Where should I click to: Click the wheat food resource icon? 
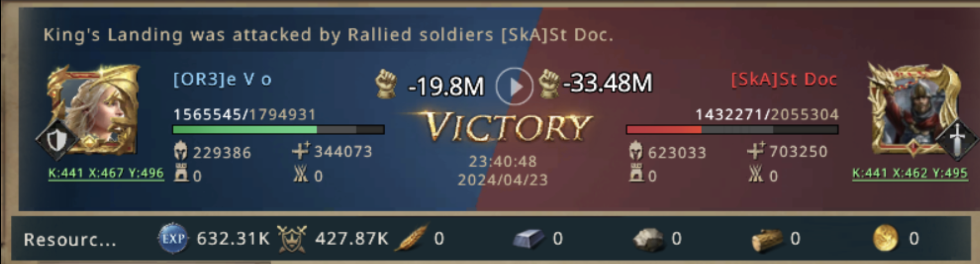pyautogui.click(x=411, y=238)
